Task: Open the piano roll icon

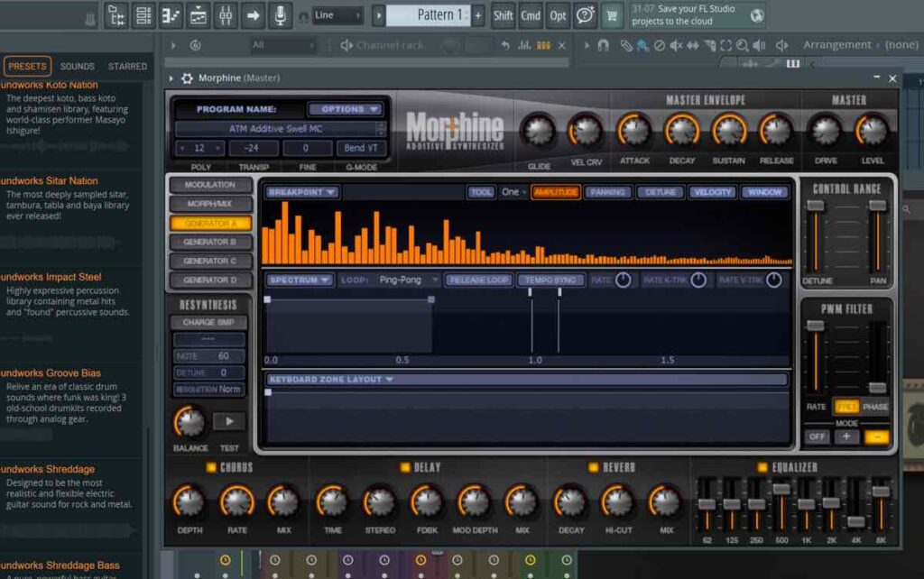Action: [x=171, y=16]
